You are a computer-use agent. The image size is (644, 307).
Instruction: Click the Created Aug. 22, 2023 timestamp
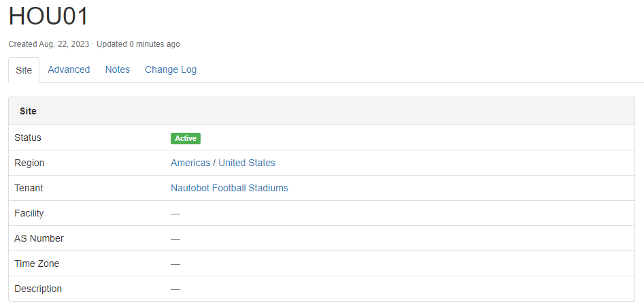(49, 44)
